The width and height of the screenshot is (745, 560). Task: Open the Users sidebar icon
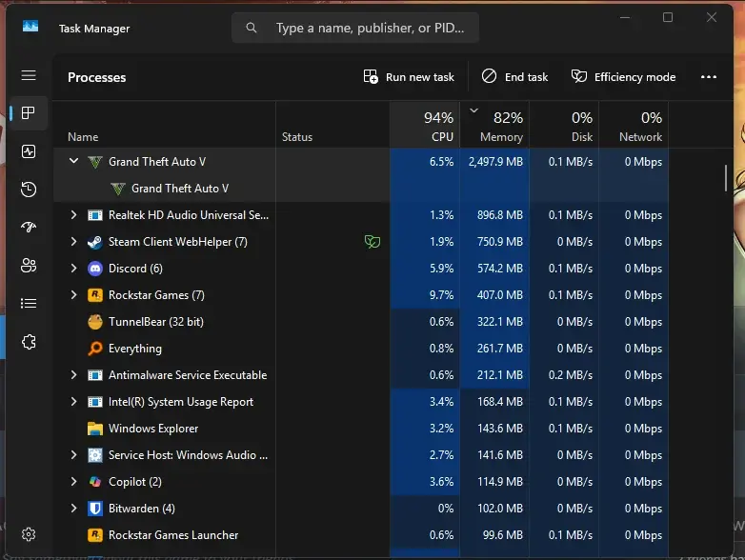29,265
